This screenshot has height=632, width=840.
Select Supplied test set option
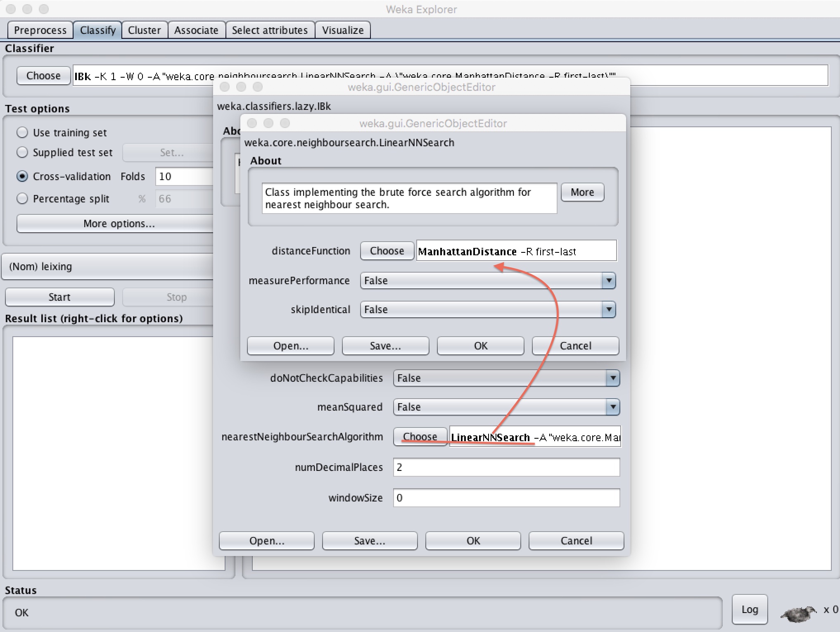[22, 152]
